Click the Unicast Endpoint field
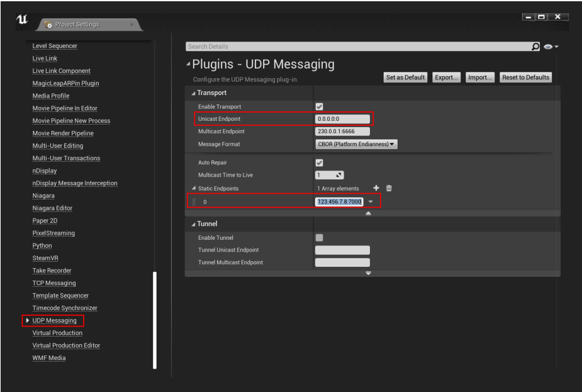This screenshot has height=392, width=582. point(342,119)
